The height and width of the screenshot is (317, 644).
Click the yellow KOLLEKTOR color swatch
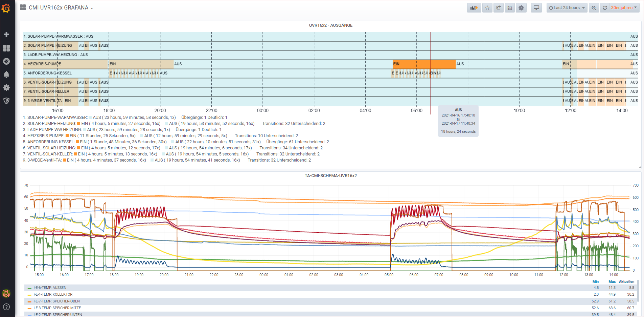(x=30, y=295)
